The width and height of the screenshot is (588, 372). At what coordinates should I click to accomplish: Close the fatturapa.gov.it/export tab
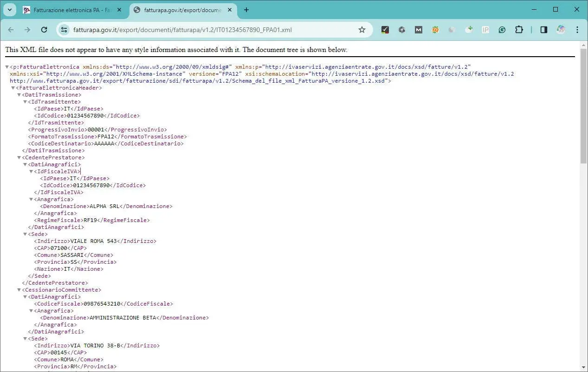(x=230, y=10)
